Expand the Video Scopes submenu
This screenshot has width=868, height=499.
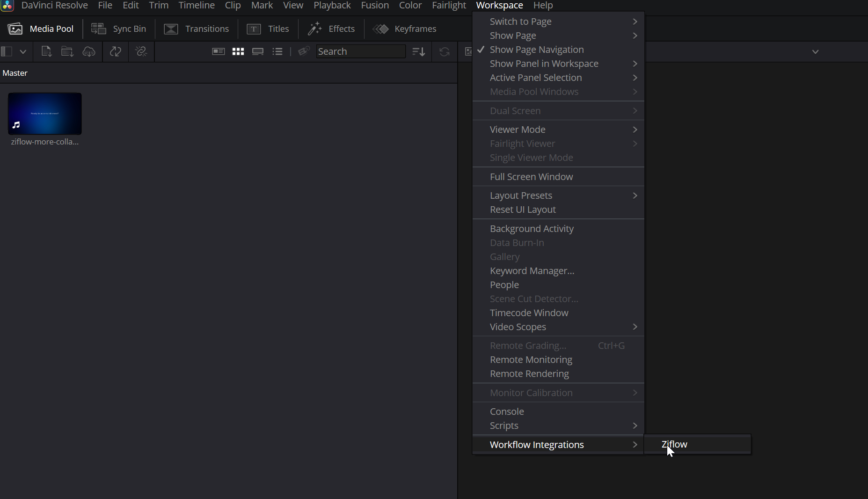[558, 327]
